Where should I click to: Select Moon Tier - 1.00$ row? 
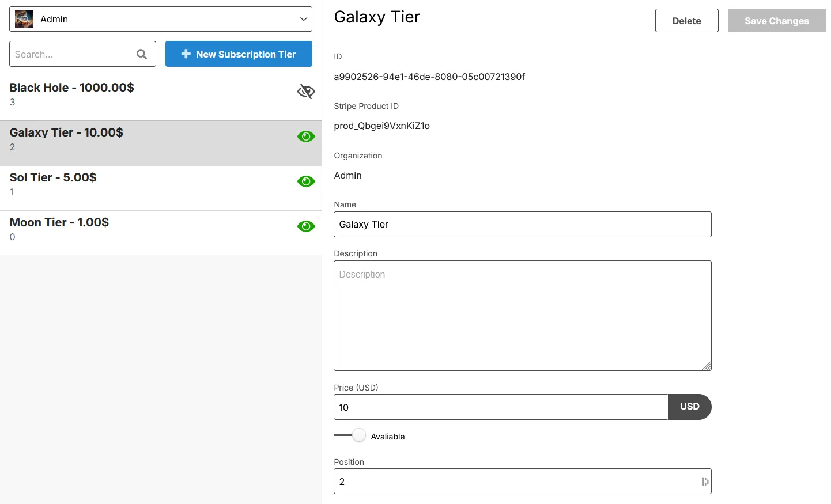pos(161,233)
